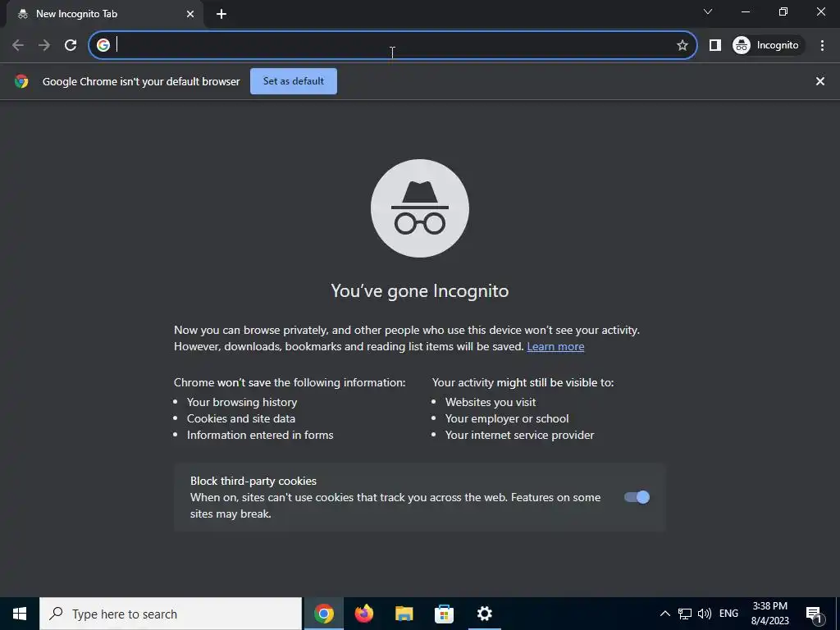Image resolution: width=840 pixels, height=630 pixels.
Task: Bookmark this tab with the star icon
Action: (x=682, y=45)
